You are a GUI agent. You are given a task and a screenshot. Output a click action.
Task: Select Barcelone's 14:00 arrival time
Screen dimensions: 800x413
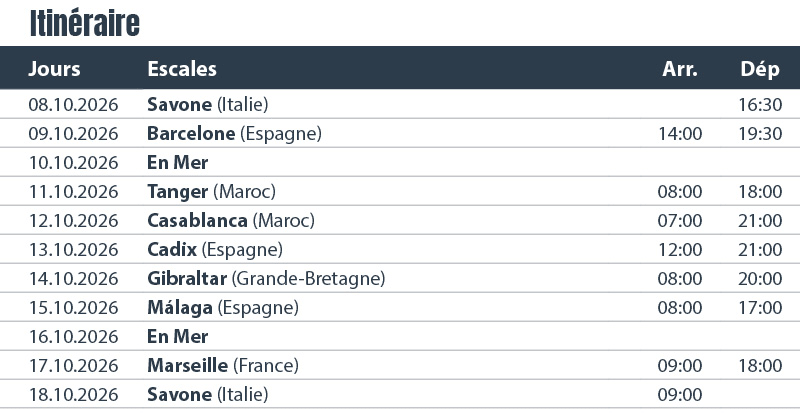pyautogui.click(x=681, y=133)
